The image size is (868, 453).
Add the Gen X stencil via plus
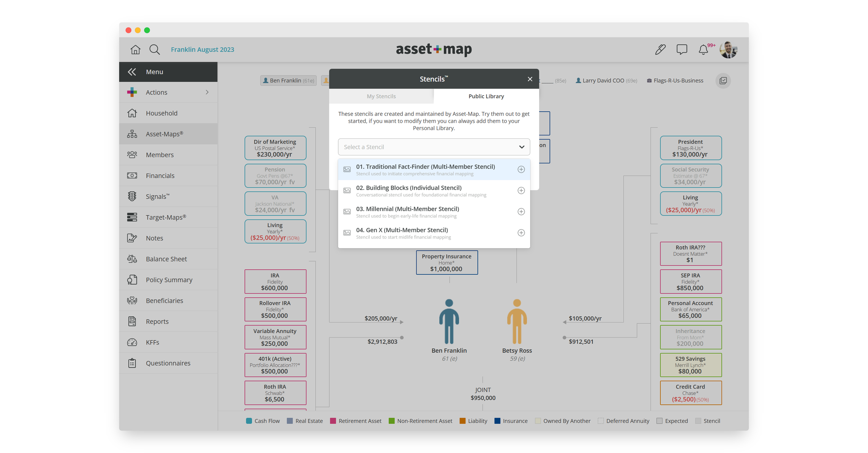[x=521, y=233]
